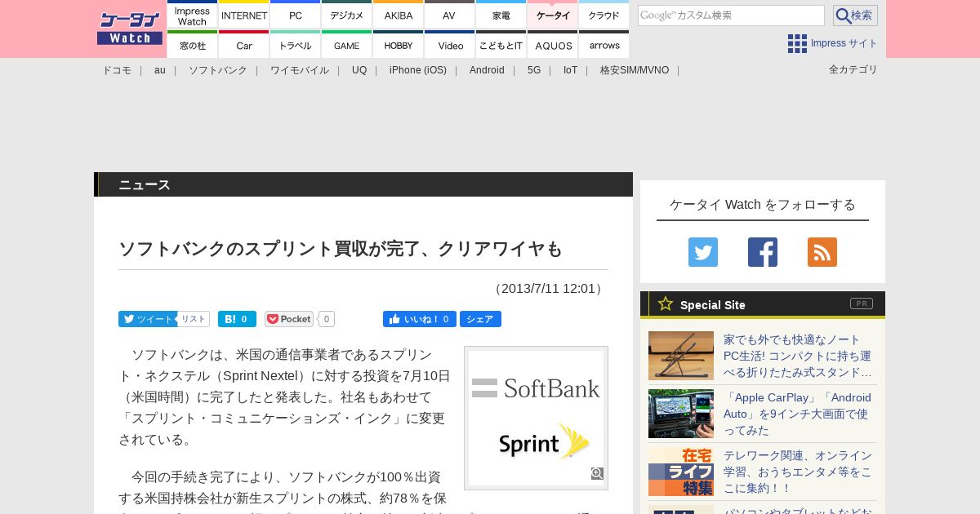The image size is (980, 514).
Task: Open the Car tab
Action: (244, 45)
